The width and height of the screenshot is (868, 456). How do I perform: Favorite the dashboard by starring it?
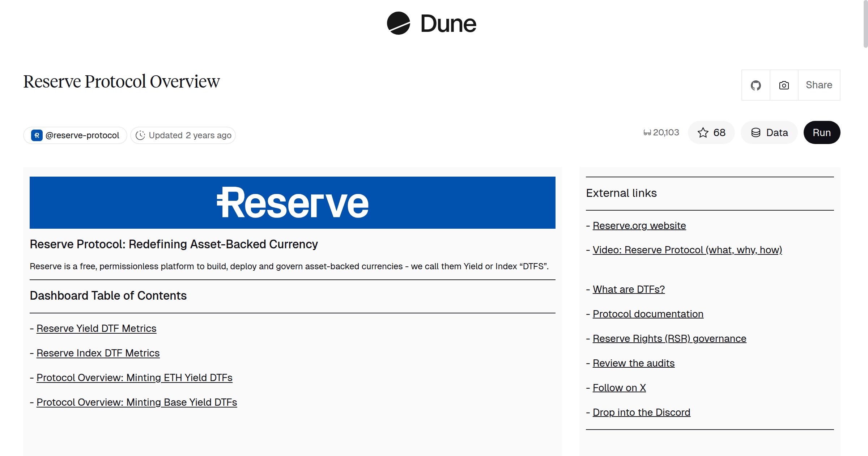711,132
